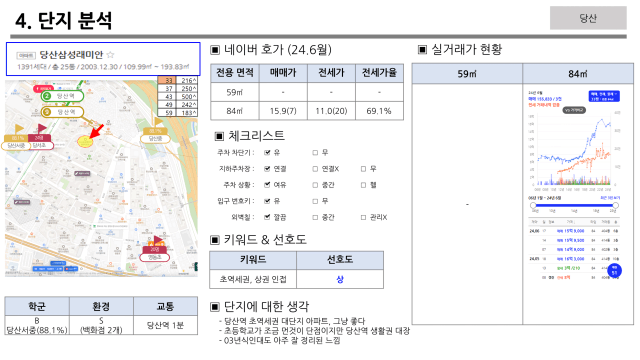The image size is (640, 360).
Task: Tick the 외벽칠 관리X checkbox
Action: (363, 218)
